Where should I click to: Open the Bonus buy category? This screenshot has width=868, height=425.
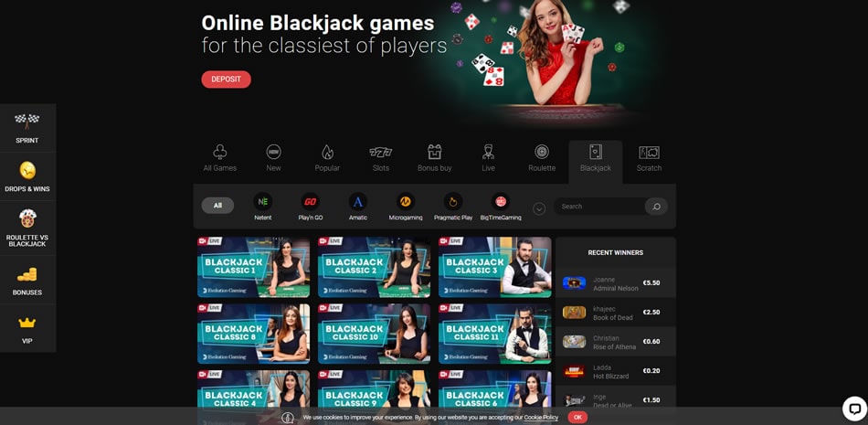434,158
